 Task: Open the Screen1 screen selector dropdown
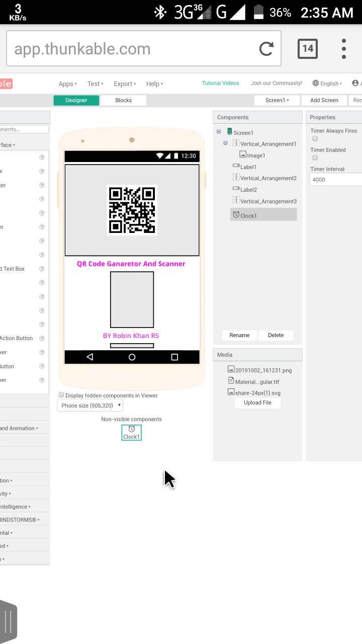(x=277, y=100)
